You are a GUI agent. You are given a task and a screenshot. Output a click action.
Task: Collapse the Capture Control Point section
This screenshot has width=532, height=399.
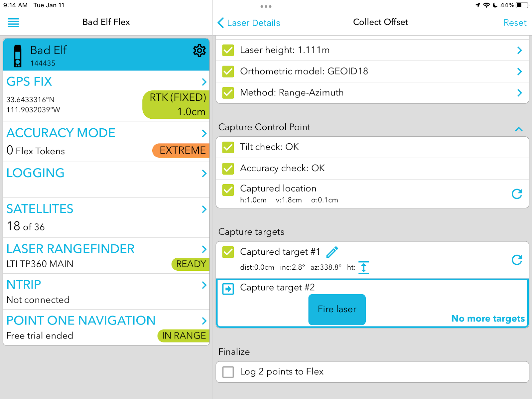pyautogui.click(x=519, y=129)
